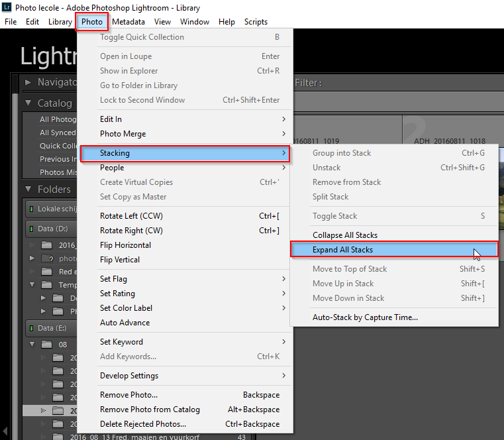
Task: Toggle Auto Advance in Photo menu
Action: [x=125, y=323]
